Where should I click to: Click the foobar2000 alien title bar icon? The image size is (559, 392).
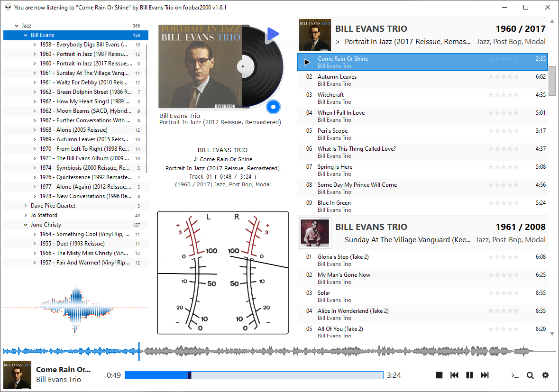point(8,7)
